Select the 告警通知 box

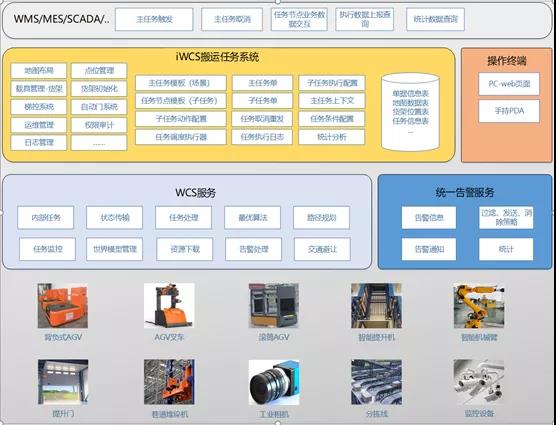pos(429,249)
